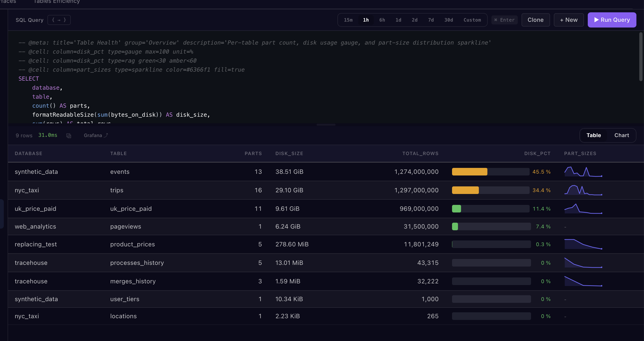644x341 pixels.
Task: Choose the Custom time range
Action: pos(472,20)
